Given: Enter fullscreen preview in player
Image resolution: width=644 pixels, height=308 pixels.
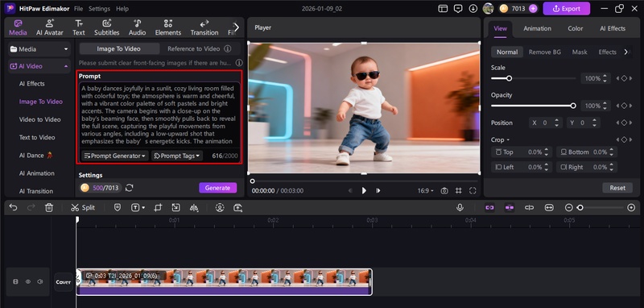Looking at the screenshot, I should point(473,191).
